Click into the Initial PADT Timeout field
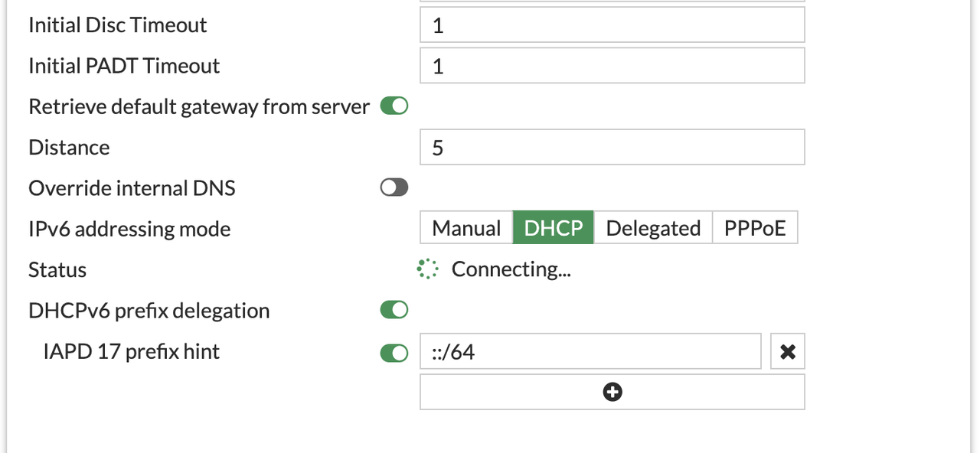This screenshot has height=453, width=980. pos(612,66)
